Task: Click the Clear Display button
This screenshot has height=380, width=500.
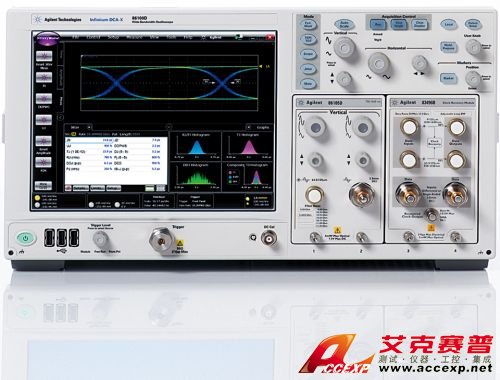Action: [x=420, y=24]
